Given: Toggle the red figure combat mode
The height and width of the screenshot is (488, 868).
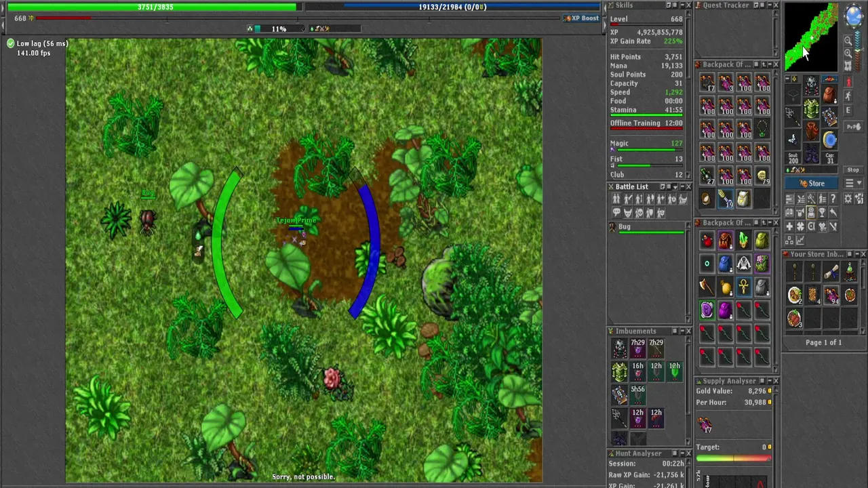Looking at the screenshot, I should (x=848, y=82).
